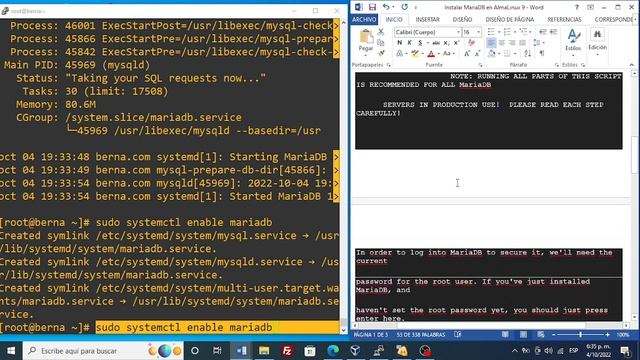Open the taskbar clock showing 6:35 p. m.
Screen dimensions: 640x360
click(598, 351)
